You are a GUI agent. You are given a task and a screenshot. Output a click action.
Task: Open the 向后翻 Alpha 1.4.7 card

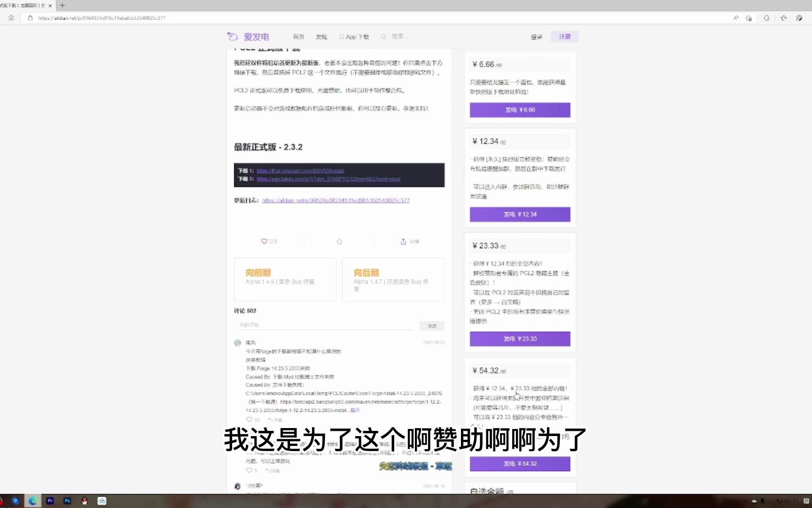[393, 279]
